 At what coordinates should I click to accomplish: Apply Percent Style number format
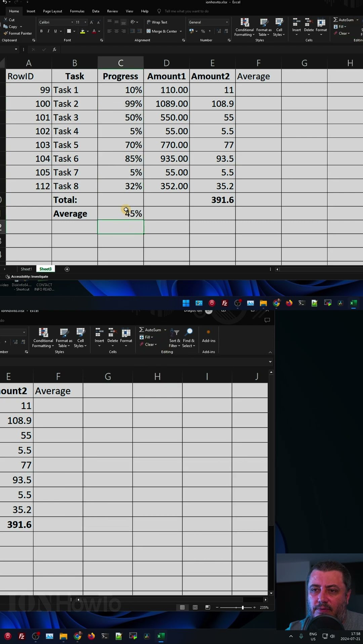203,31
